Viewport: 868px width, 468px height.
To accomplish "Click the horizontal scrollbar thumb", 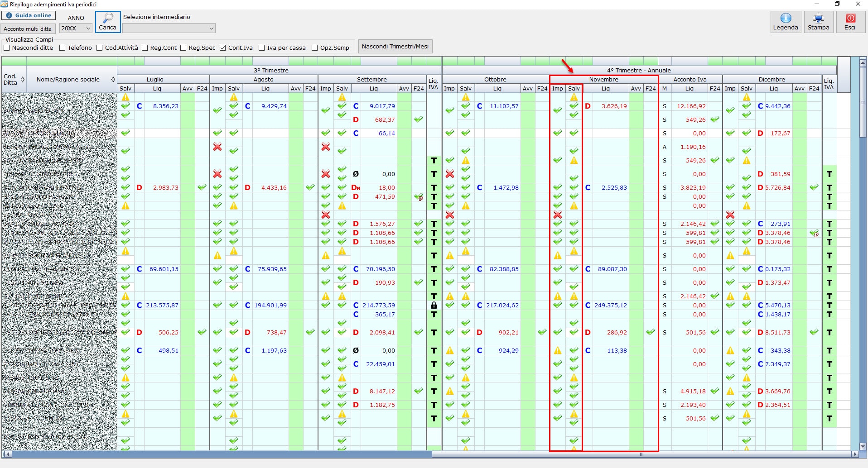I will point(641,454).
